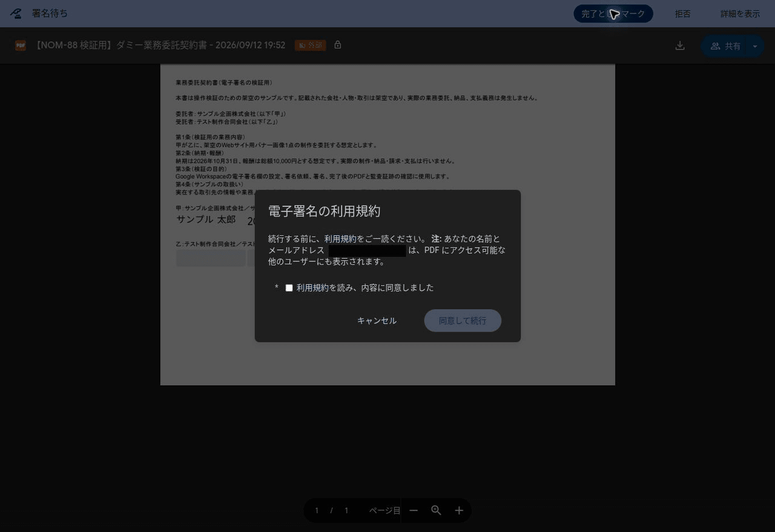Open the 利用規約 link next to the checkbox

coord(312,287)
